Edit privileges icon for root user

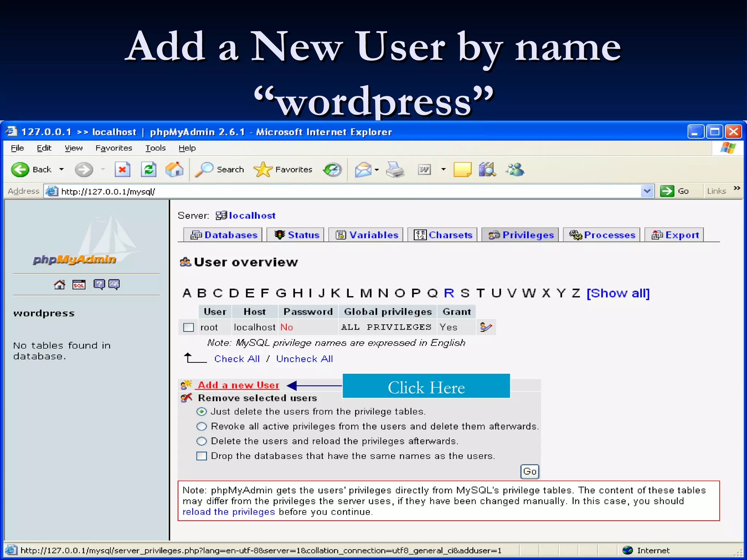[x=486, y=327]
